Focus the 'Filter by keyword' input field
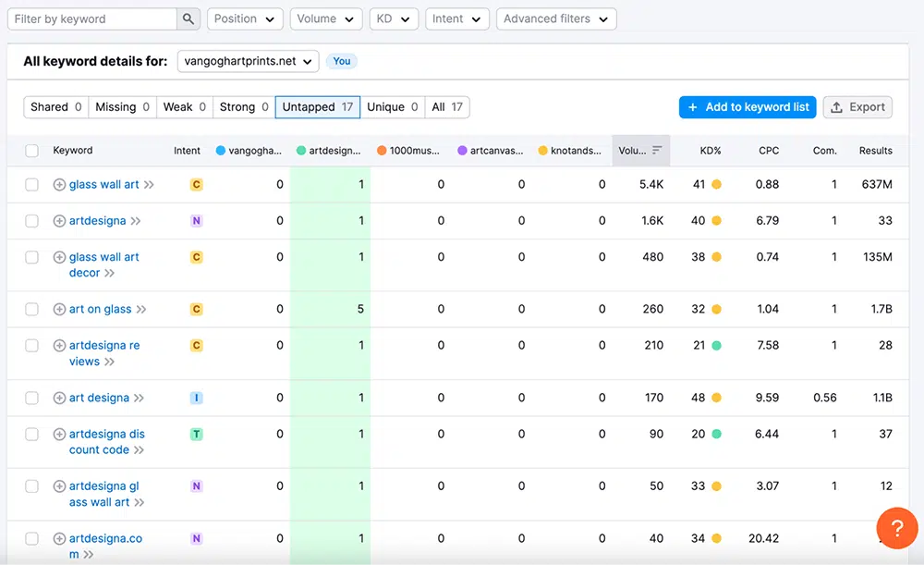 (x=92, y=18)
